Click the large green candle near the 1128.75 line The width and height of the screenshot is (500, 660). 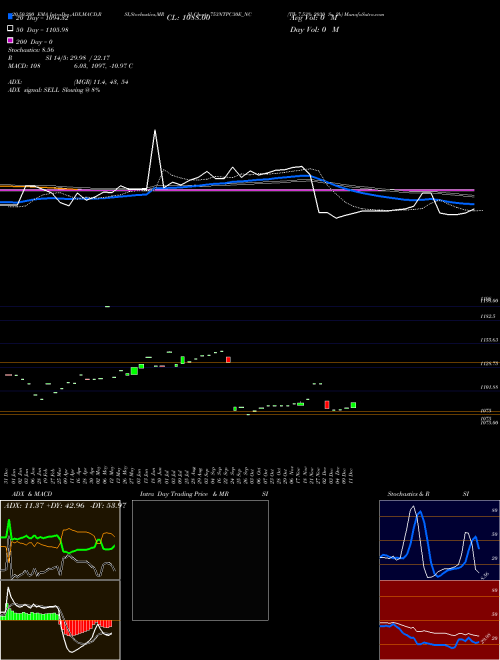134,371
